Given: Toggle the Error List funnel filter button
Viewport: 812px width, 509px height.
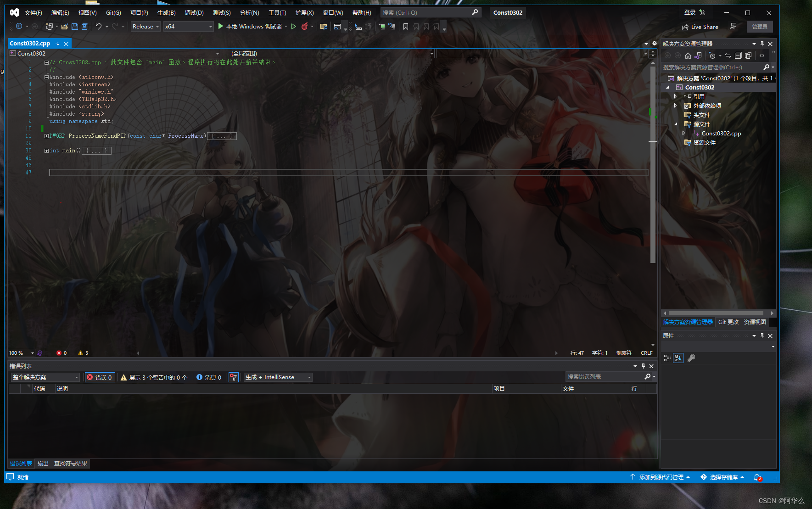Looking at the screenshot, I should click(234, 377).
